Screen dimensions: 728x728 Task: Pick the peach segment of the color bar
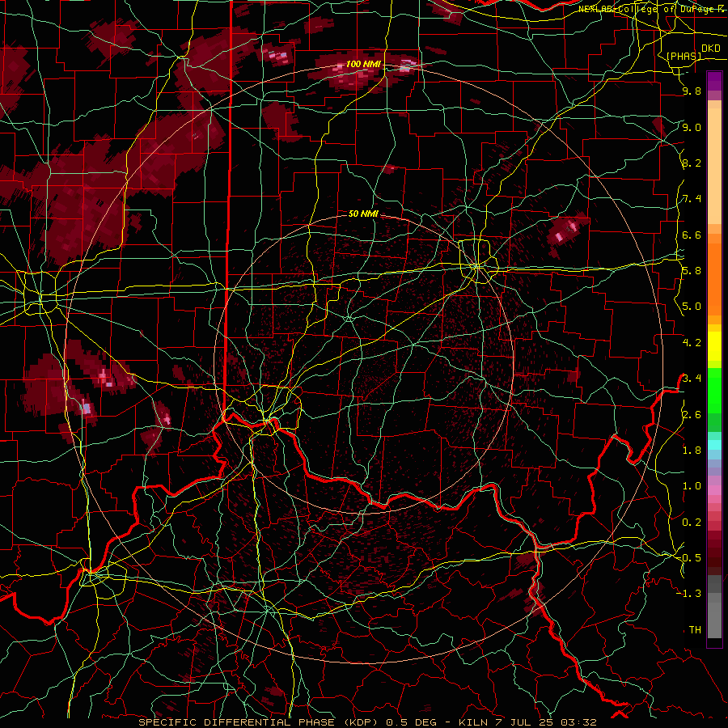pyautogui.click(x=714, y=167)
